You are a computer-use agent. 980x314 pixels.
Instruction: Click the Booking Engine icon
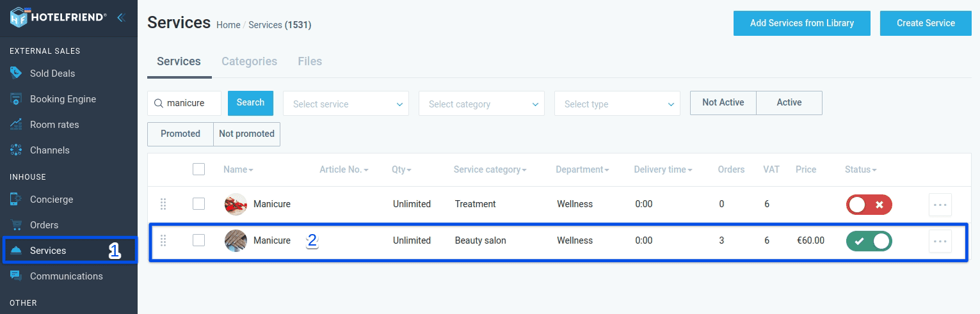click(x=17, y=99)
